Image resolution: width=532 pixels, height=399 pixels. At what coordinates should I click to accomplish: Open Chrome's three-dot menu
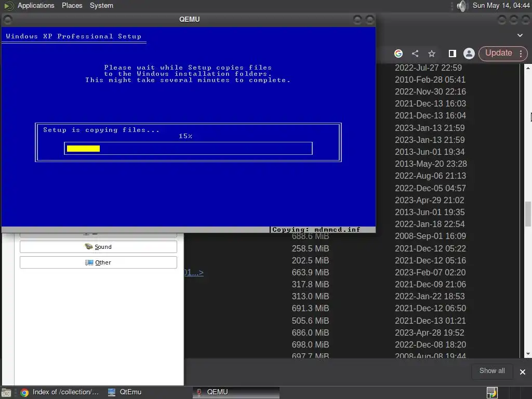pyautogui.click(x=521, y=54)
